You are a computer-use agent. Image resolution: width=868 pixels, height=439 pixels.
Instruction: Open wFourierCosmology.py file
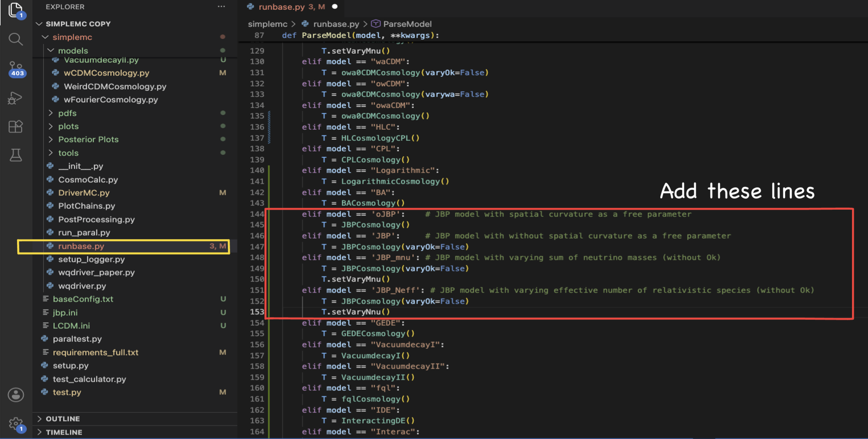[111, 100]
